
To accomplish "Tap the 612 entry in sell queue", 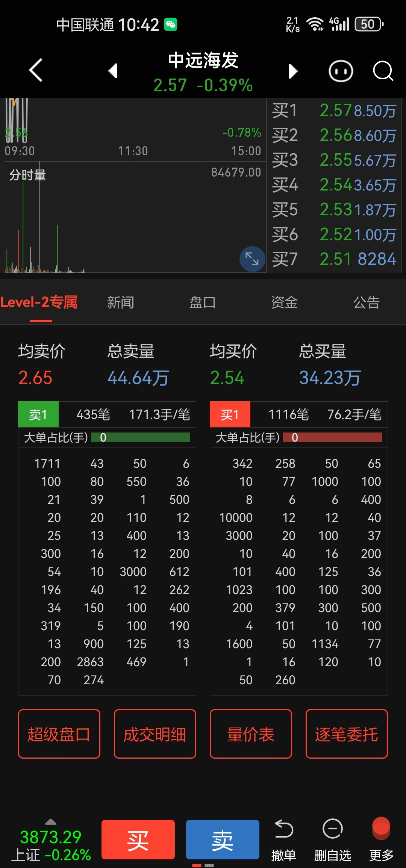I will [x=179, y=572].
